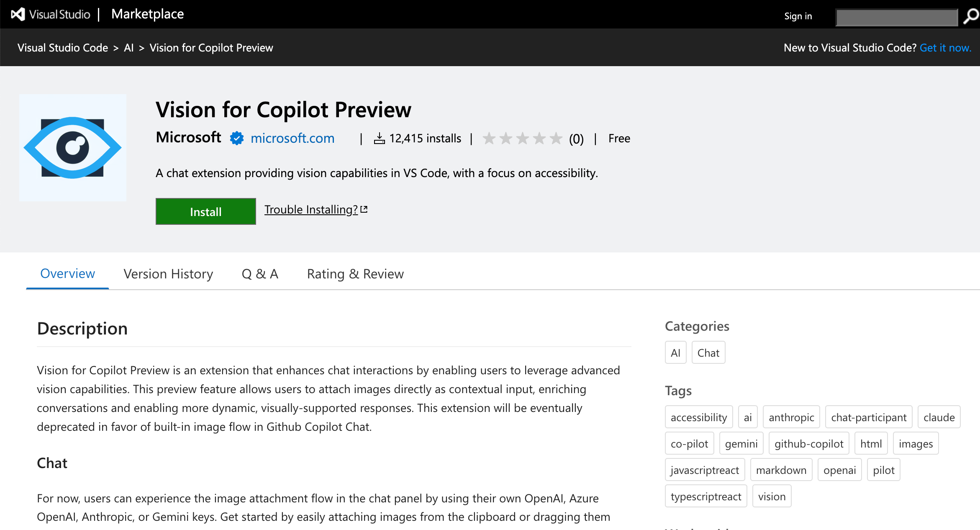Click the installs download icon
Image resolution: width=980 pixels, height=530 pixels.
[x=380, y=138]
